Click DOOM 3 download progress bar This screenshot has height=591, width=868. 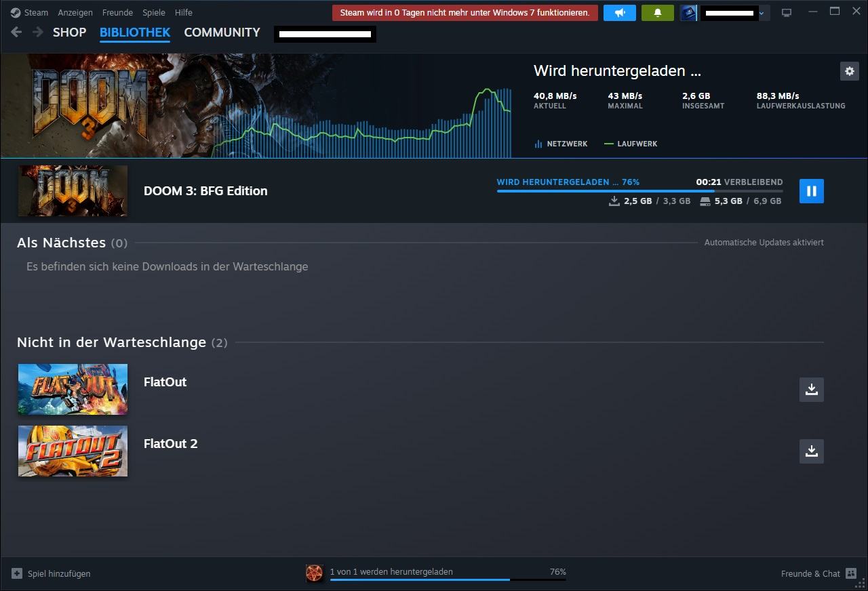(639, 191)
